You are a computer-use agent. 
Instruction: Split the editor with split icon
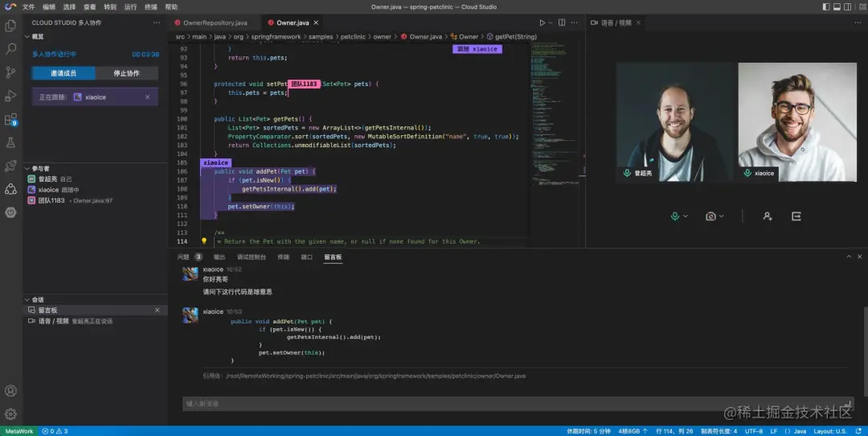(x=562, y=23)
